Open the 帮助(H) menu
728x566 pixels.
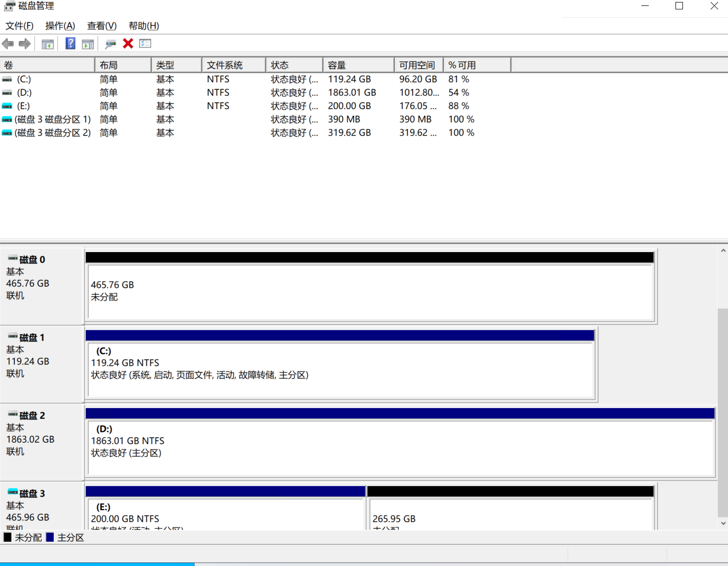coord(144,26)
